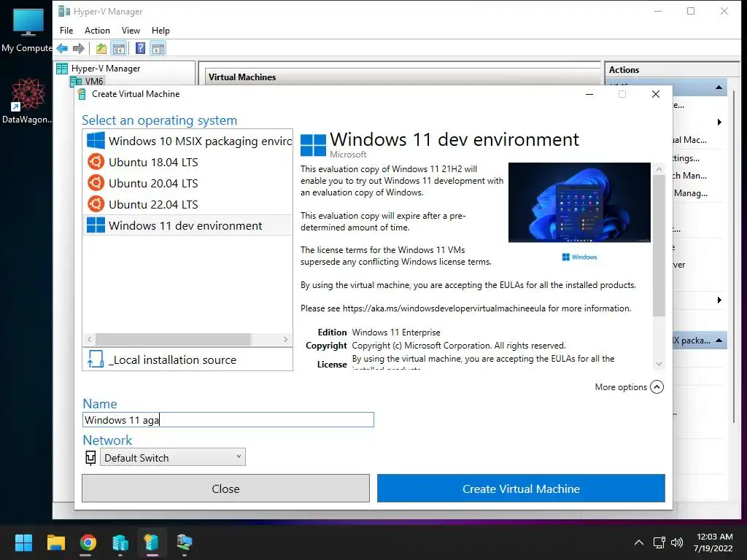
Task: Click the Copyright value Microsoft Corporation text
Action: [x=458, y=346]
